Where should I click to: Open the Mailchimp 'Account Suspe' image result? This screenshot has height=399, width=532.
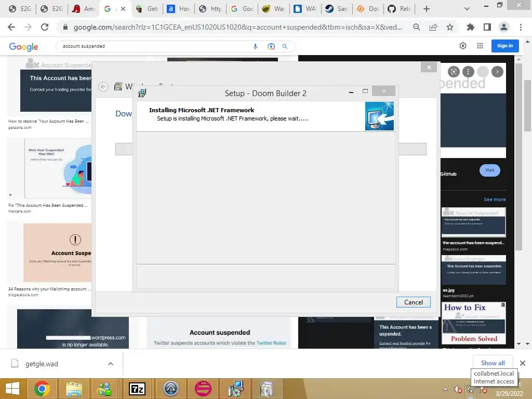[57, 252]
